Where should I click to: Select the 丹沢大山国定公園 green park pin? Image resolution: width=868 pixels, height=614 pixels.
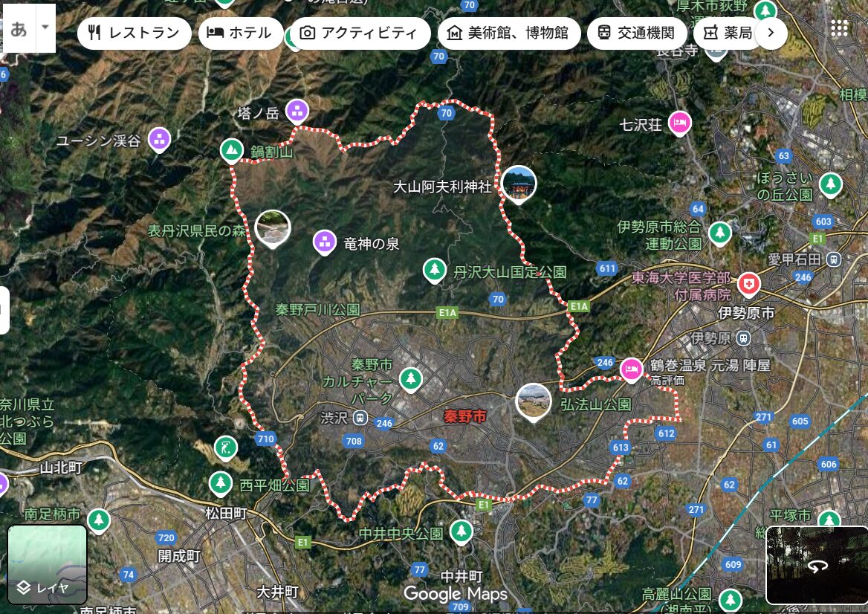coord(435,271)
